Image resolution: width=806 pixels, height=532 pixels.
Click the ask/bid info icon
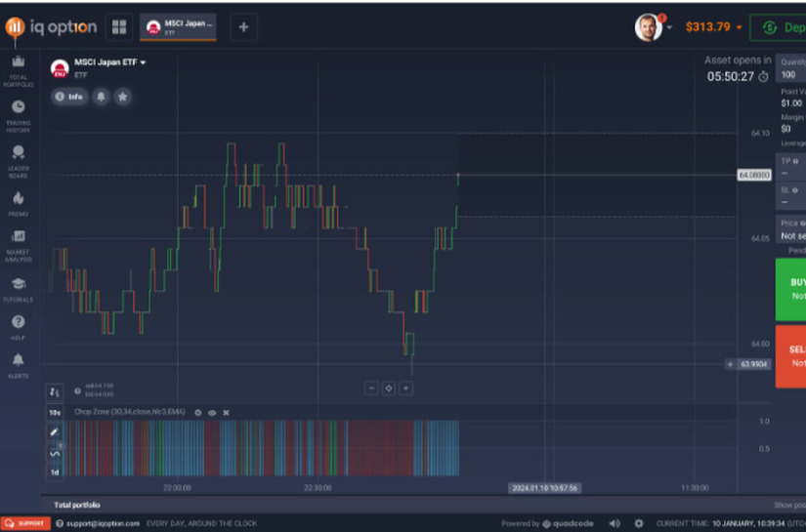click(77, 390)
